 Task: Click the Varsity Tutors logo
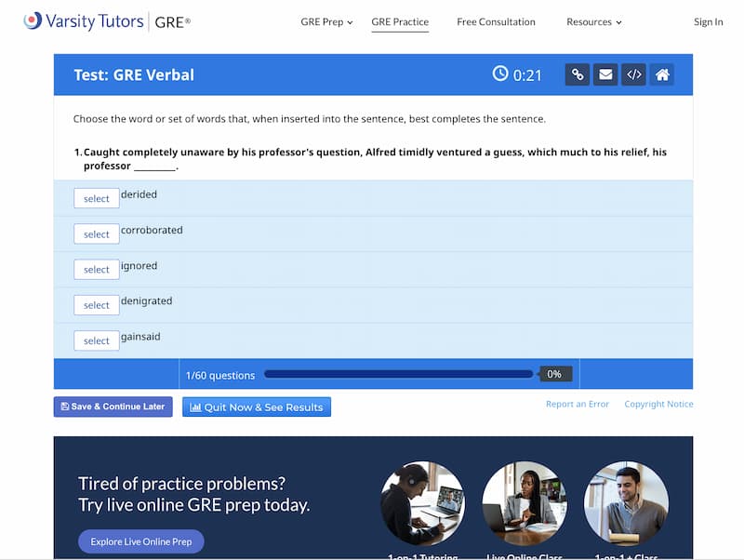(84, 21)
